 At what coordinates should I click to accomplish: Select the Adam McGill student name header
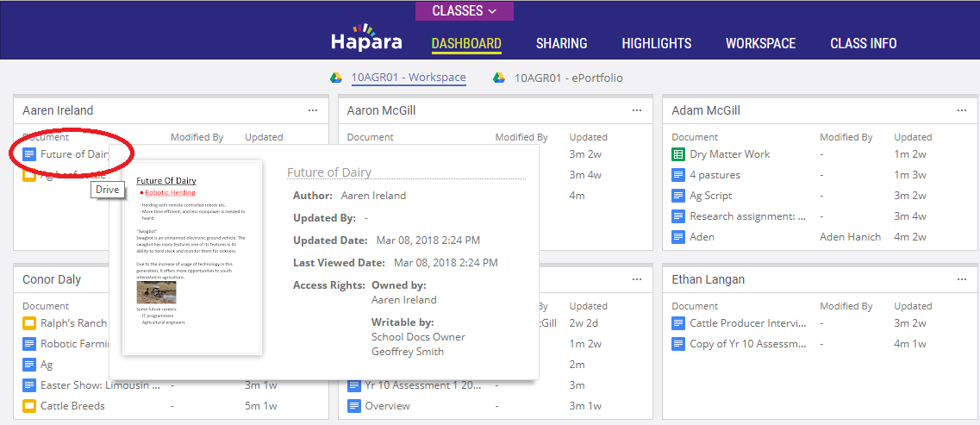[706, 110]
